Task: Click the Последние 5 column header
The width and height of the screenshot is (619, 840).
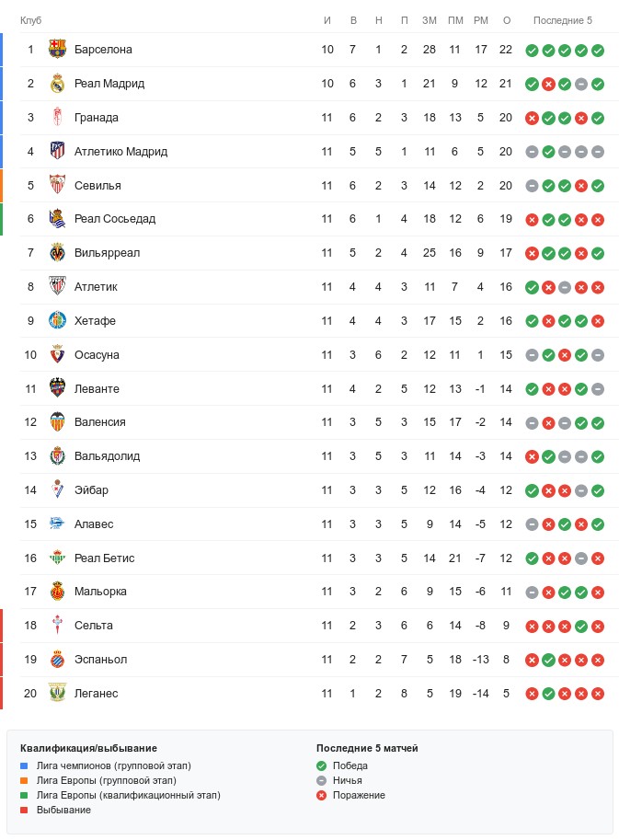Action: tap(563, 21)
